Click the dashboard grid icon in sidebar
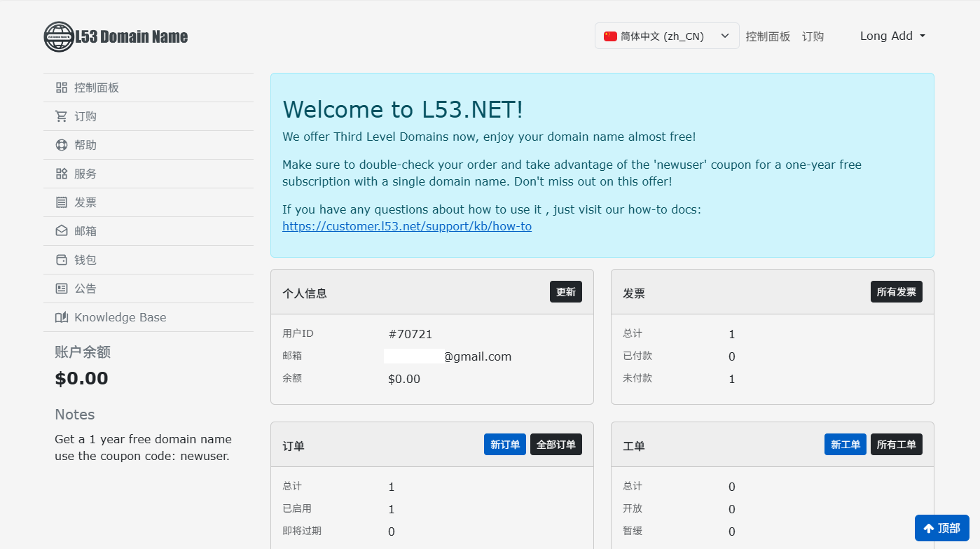The width and height of the screenshot is (980, 549). [62, 88]
